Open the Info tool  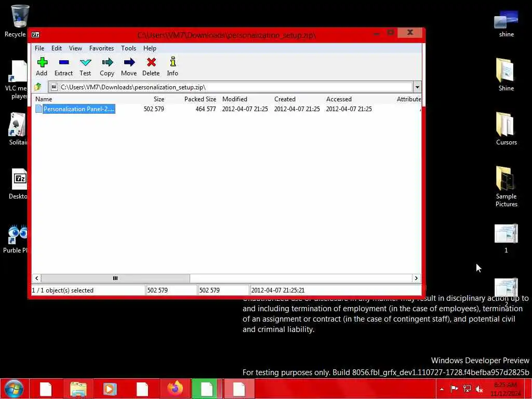point(172,66)
